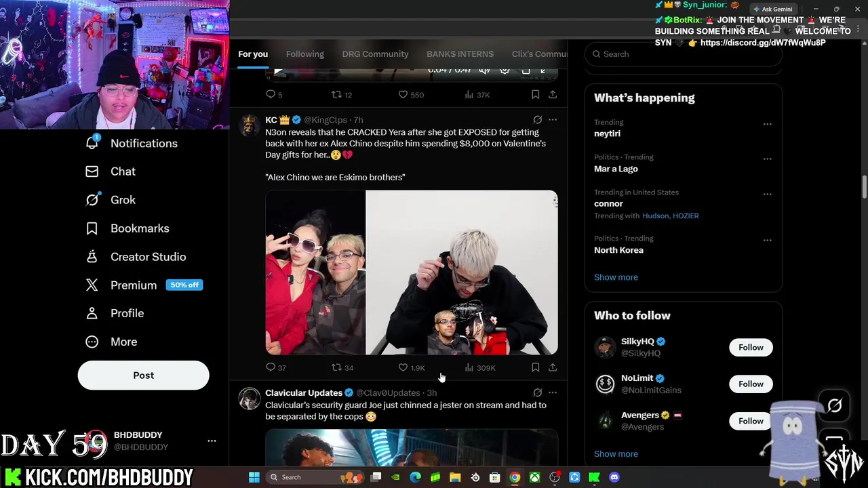Open Microsoft Edge from the taskbar
This screenshot has height=488, width=868.
[415, 477]
